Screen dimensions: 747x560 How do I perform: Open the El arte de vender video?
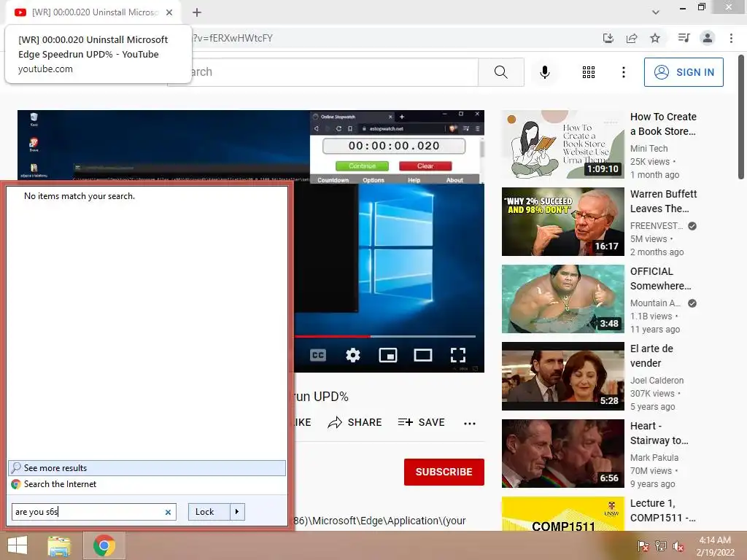[563, 376]
